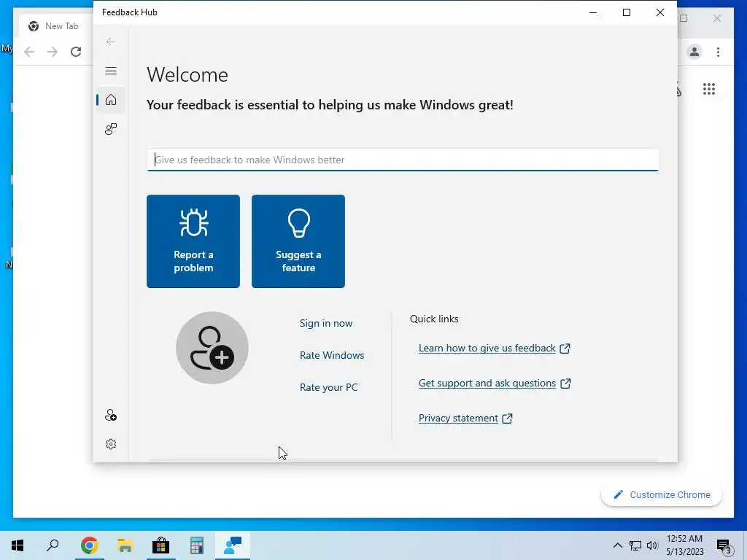
Task: Open Microsoft Store from taskbar
Action: click(x=160, y=545)
